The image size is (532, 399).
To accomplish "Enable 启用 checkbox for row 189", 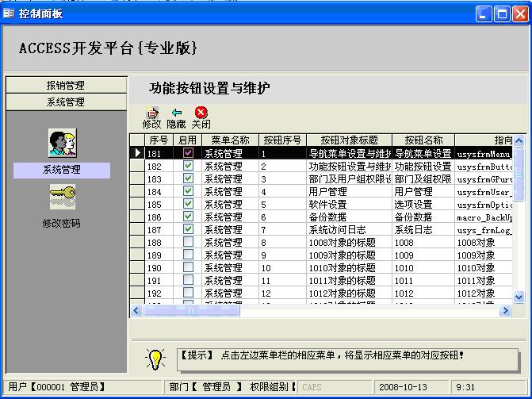I will [188, 255].
